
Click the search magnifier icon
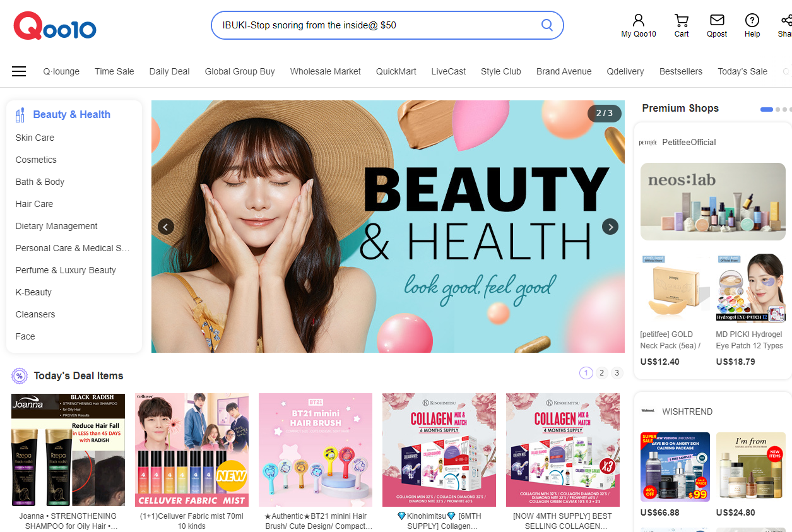pos(547,25)
